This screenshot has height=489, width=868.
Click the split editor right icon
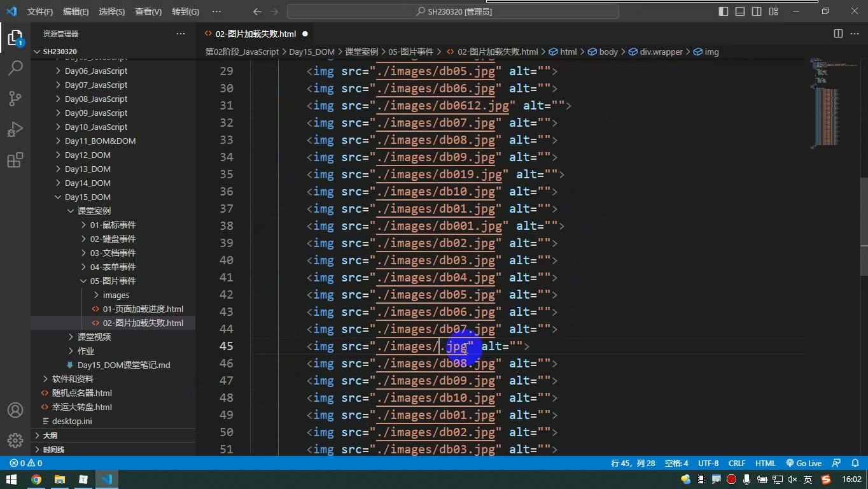838,34
